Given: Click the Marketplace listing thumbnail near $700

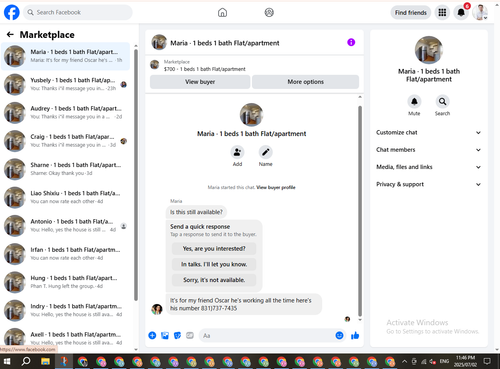Looking at the screenshot, I should tap(155, 65).
